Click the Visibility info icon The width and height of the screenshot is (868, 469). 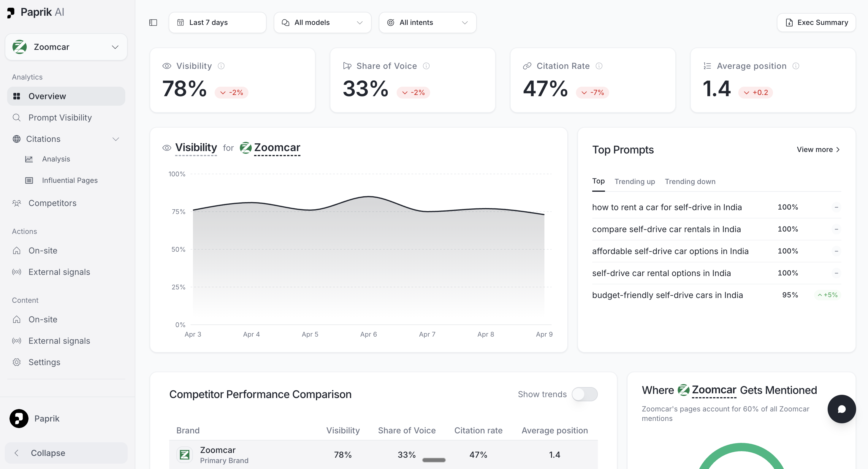pyautogui.click(x=221, y=66)
